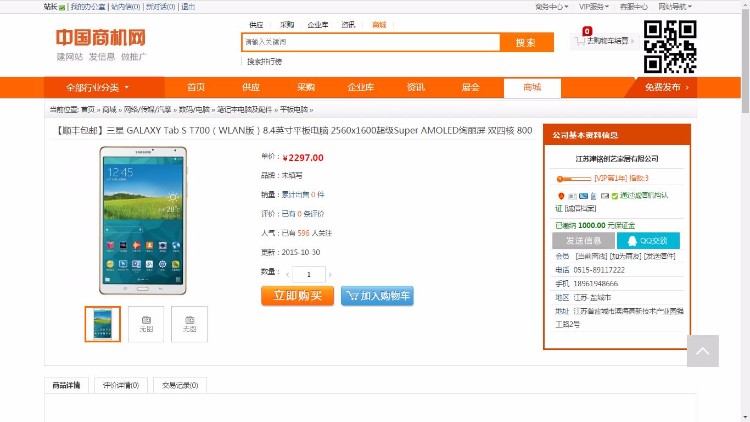This screenshot has height=422, width=750.
Task: Click the QQ penguin chat icon
Action: (x=632, y=241)
